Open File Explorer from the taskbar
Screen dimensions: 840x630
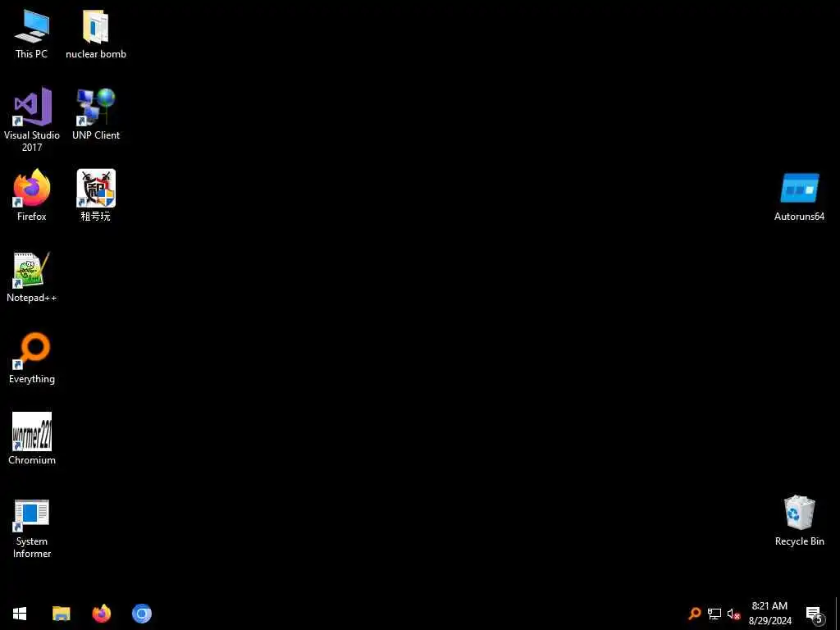61,614
